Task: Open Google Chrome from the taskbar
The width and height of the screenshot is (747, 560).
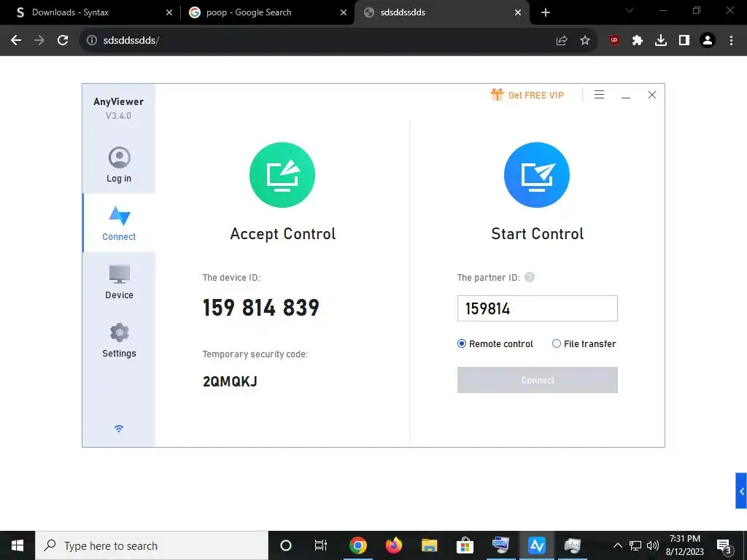Action: pyautogui.click(x=357, y=545)
